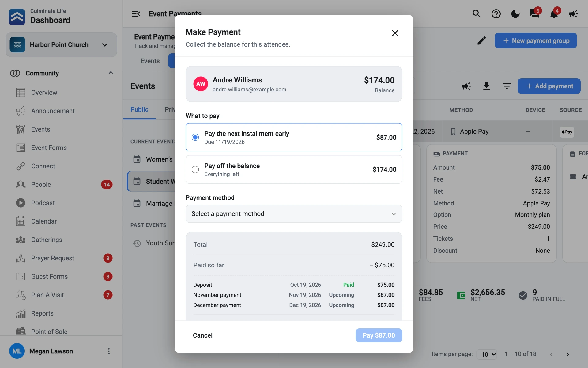Click the Add payment button
This screenshot has height=368, width=588.
[549, 86]
